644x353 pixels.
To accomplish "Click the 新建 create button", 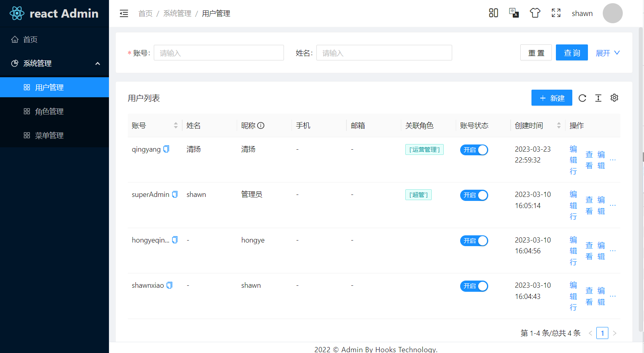I will point(552,98).
